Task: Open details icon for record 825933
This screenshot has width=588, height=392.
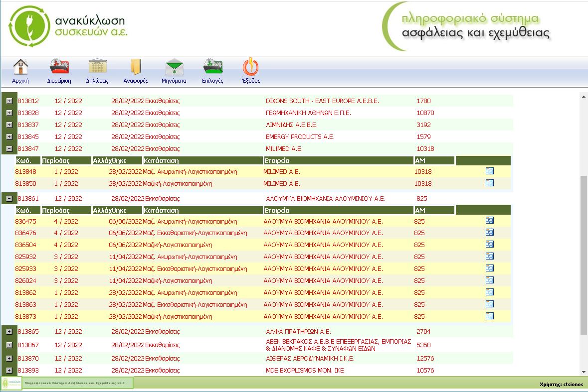Action: (490, 268)
